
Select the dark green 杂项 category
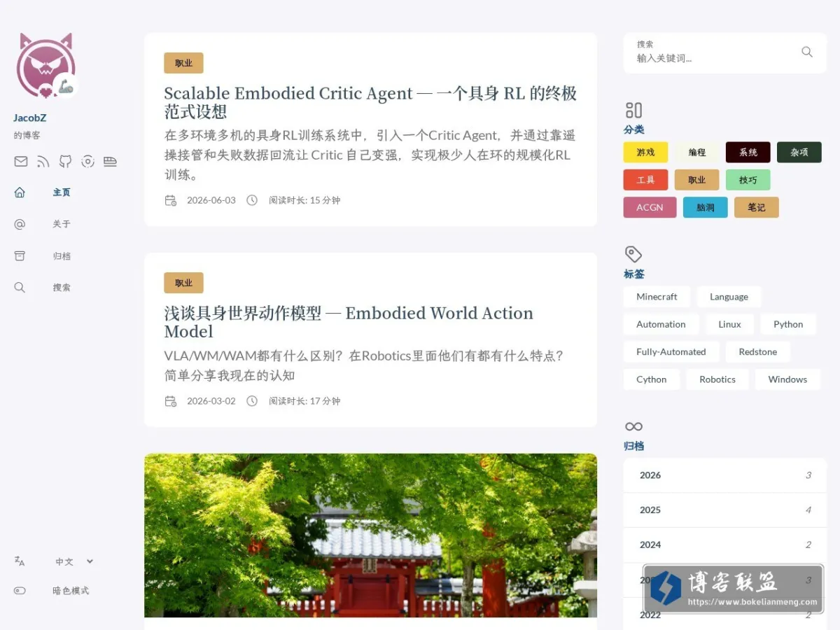799,153
